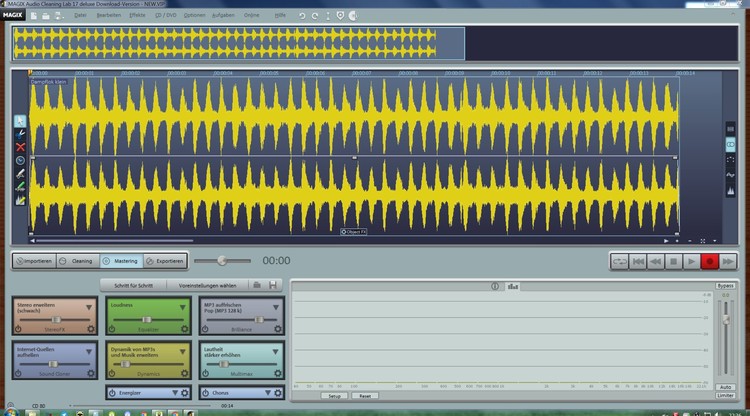Toggle the loop playback icon
This screenshot has height=416, width=750.
coord(620,261)
